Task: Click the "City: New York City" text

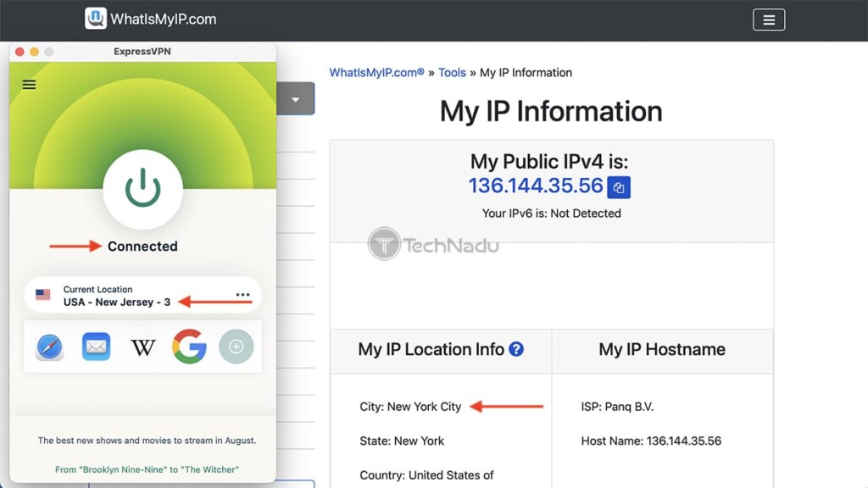Action: tap(410, 407)
